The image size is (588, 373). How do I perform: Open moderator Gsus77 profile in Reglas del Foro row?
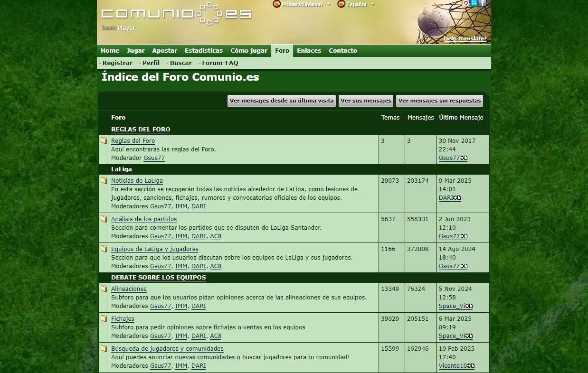tap(154, 158)
